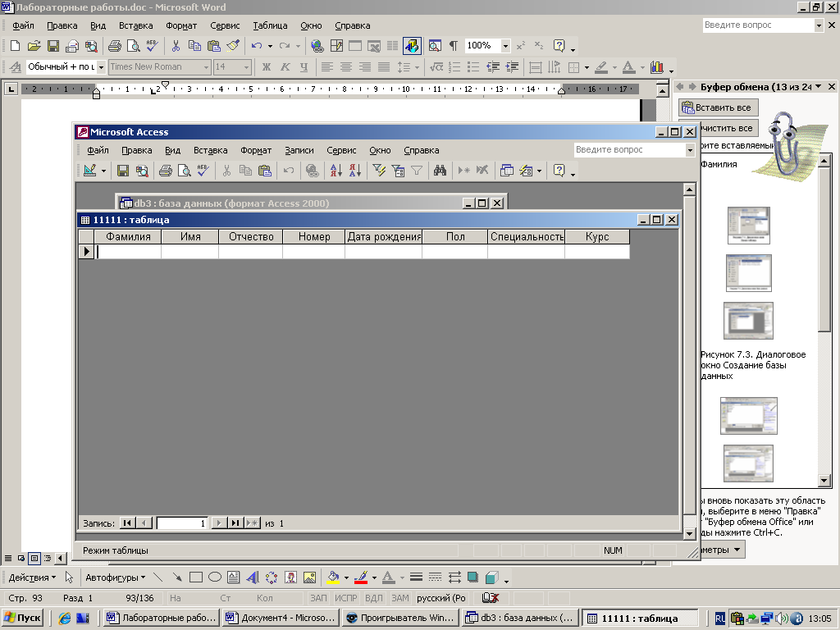
Task: Click the Вставить все clipboard button
Action: (718, 107)
